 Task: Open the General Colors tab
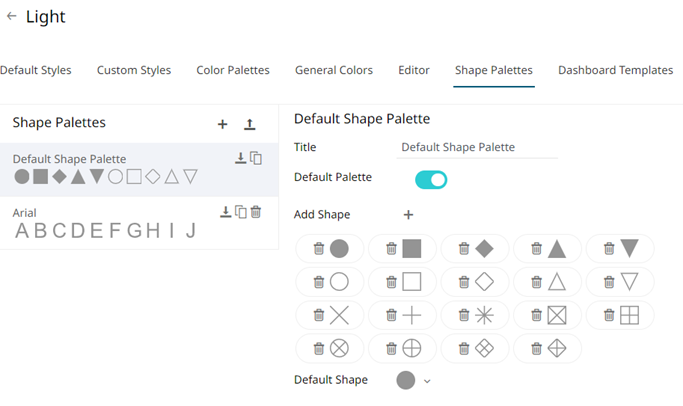click(x=334, y=70)
